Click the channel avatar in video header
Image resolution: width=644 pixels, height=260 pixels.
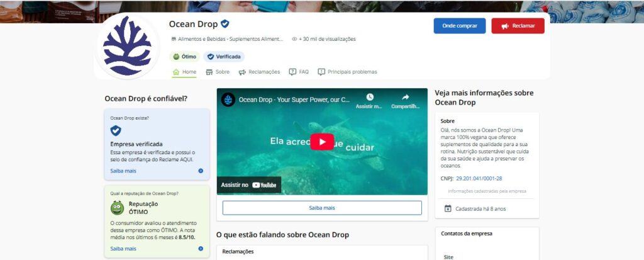click(228, 99)
